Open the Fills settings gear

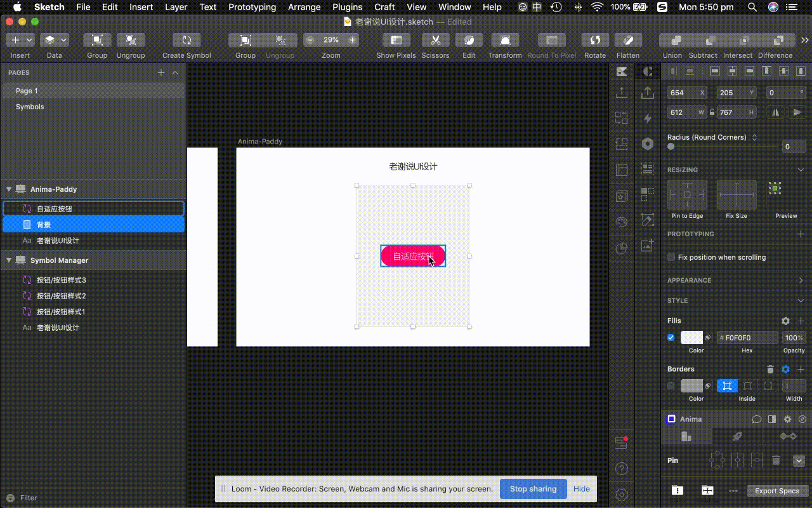click(x=785, y=321)
